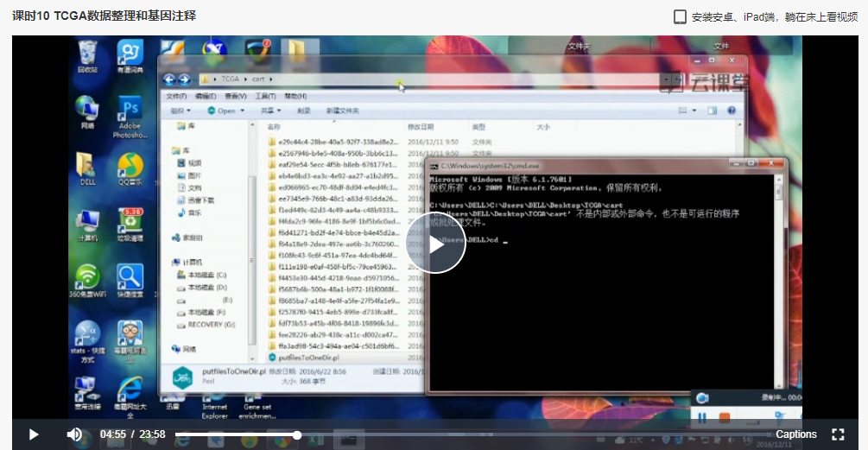The width and height of the screenshot is (868, 450).
Task: Open the stats shortcut desktop icon
Action: pos(87,341)
